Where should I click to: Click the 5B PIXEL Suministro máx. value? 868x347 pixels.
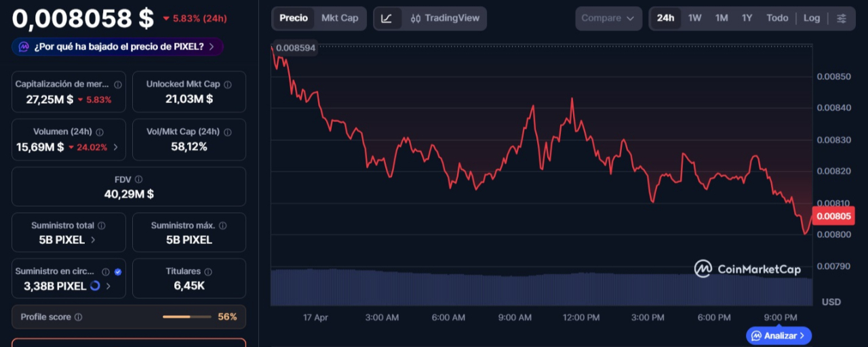(189, 240)
